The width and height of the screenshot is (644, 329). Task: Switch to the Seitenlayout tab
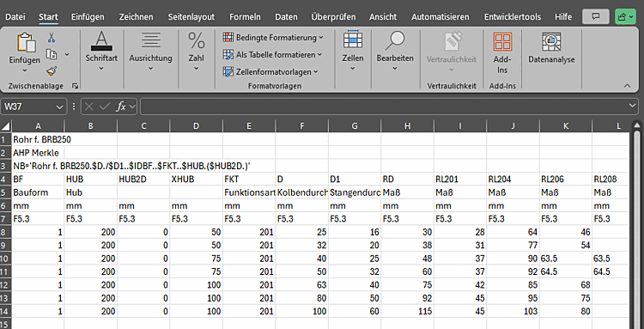point(191,17)
